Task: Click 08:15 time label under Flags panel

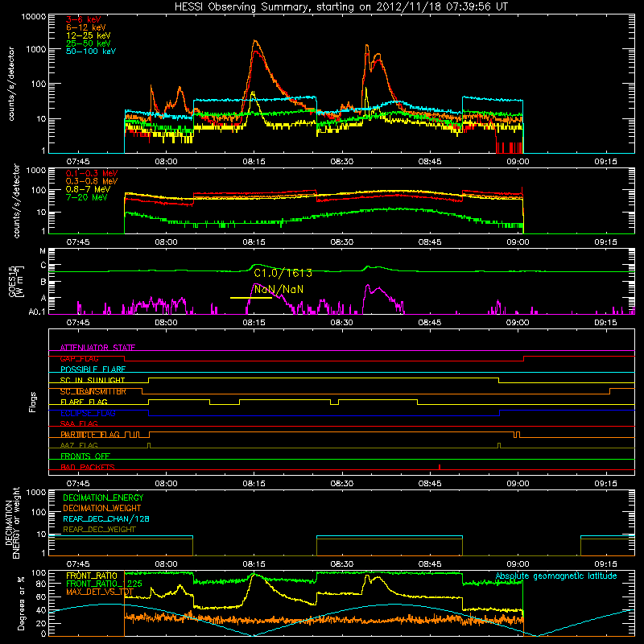Action: (254, 484)
